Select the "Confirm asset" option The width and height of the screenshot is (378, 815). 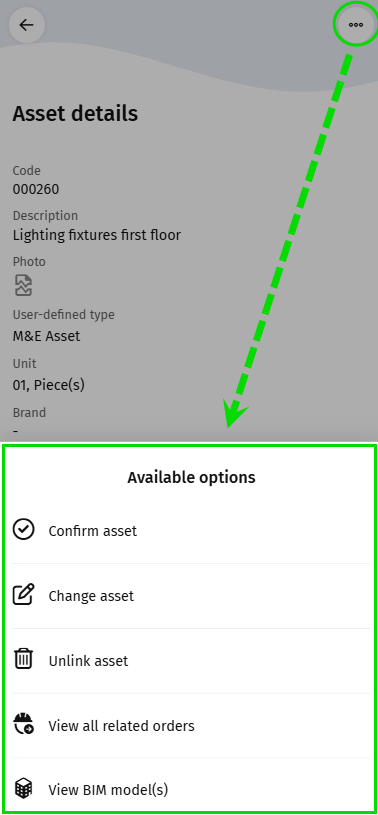tap(192, 531)
